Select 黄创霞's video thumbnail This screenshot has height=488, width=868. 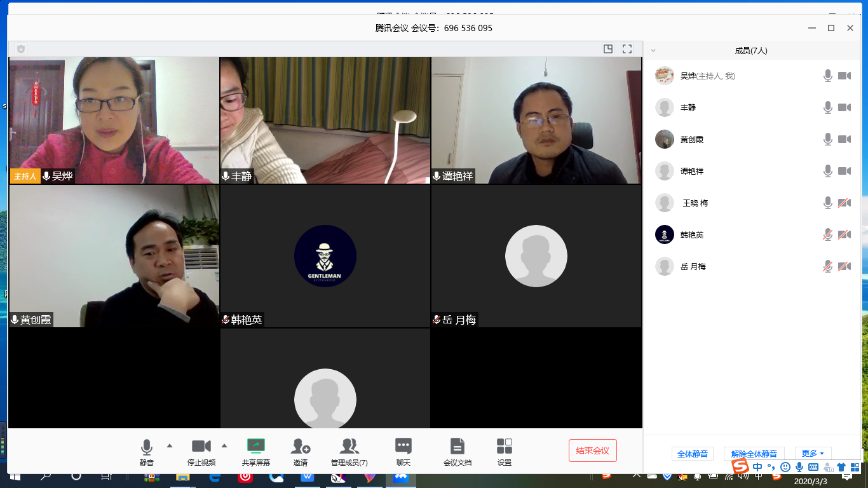click(114, 256)
